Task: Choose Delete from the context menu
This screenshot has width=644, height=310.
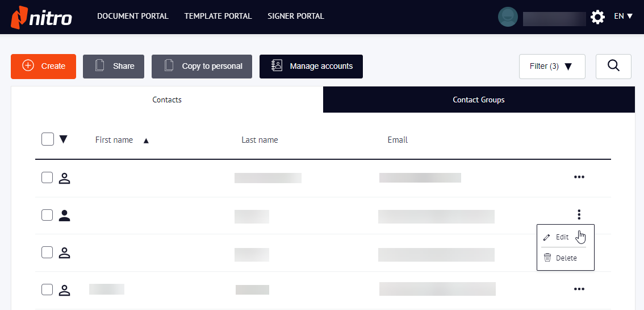Action: coord(566,258)
